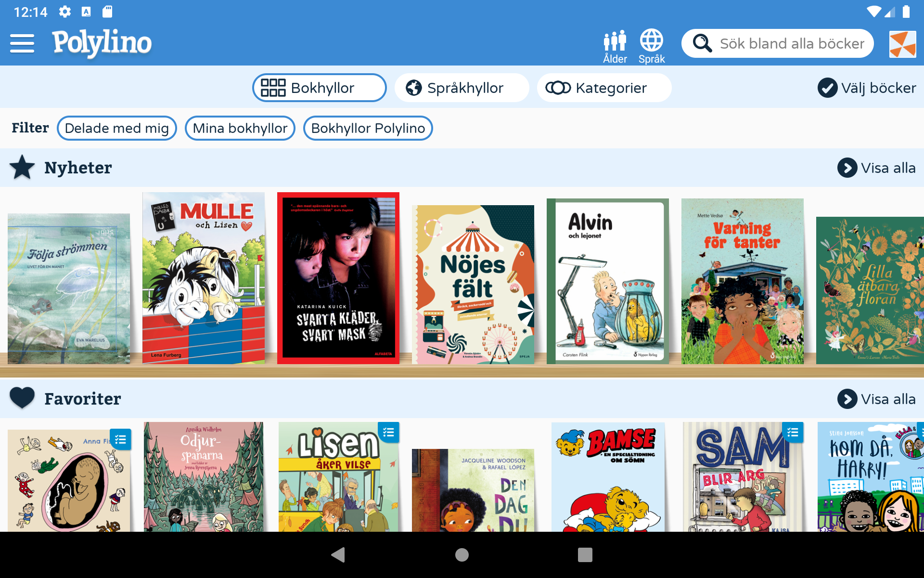Tap checklist badge on 'Lisen åker vilse'
924x578 pixels.
click(x=388, y=433)
